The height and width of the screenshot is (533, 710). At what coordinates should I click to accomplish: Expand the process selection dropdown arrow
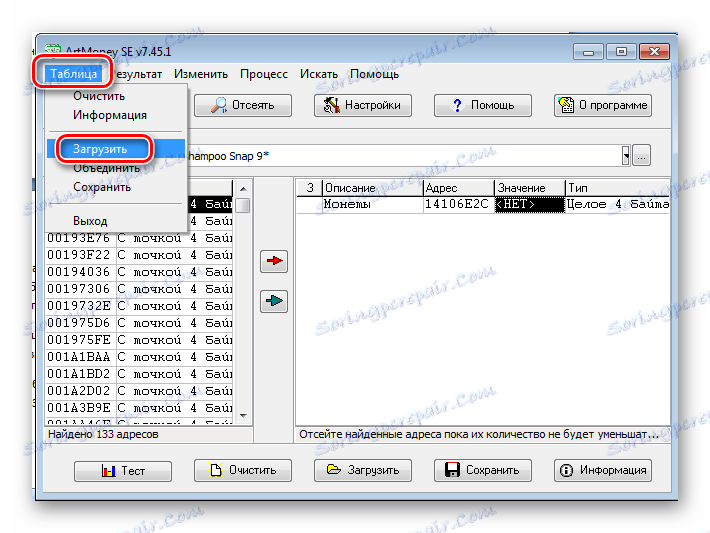click(626, 156)
